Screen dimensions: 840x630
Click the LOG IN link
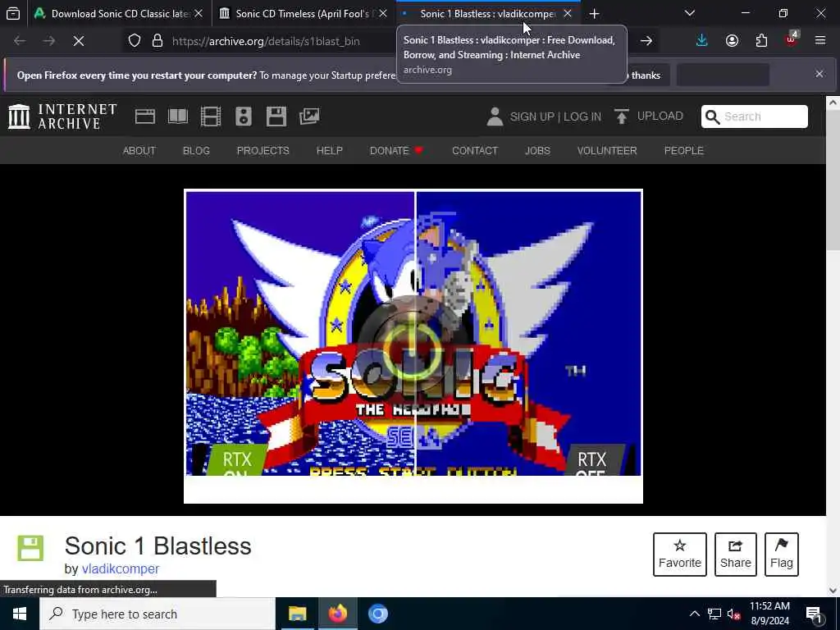[x=582, y=116]
